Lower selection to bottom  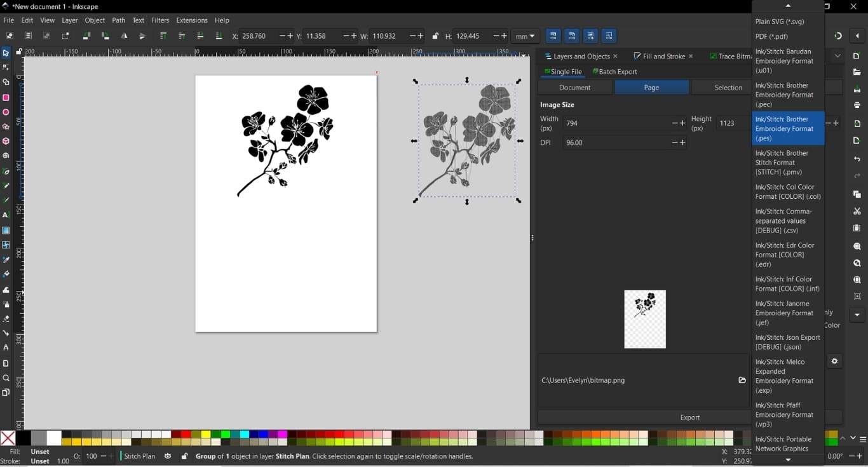point(219,36)
